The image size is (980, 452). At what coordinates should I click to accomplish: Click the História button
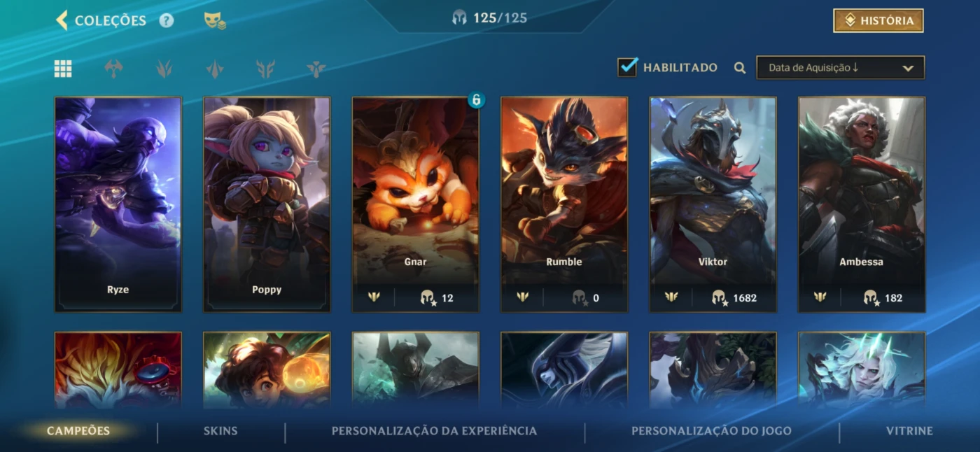click(x=878, y=21)
